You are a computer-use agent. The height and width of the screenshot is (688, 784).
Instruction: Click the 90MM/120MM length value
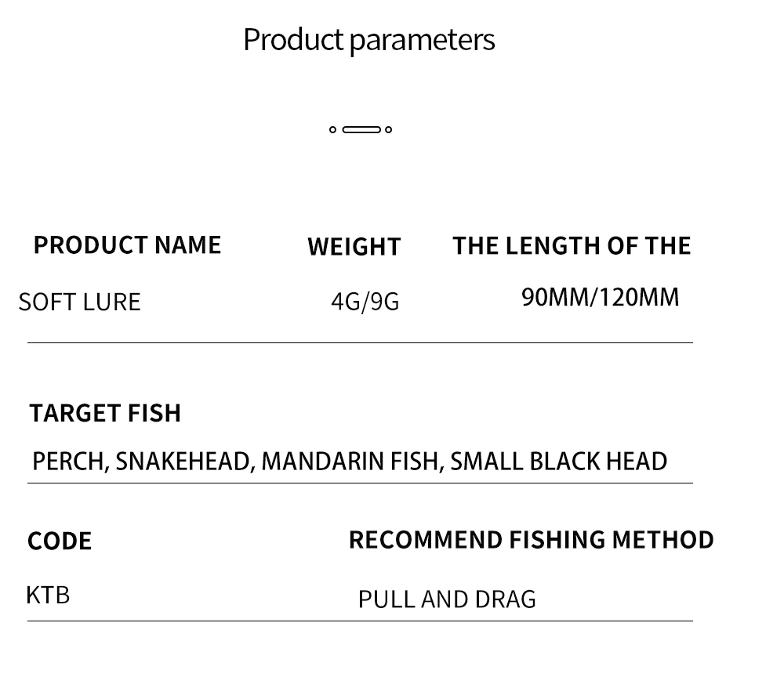pos(600,298)
